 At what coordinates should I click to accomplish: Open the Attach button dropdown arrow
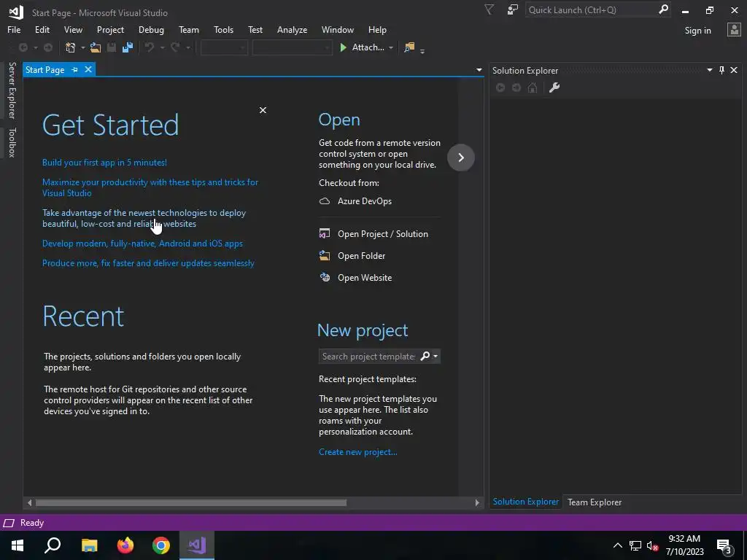(391, 47)
